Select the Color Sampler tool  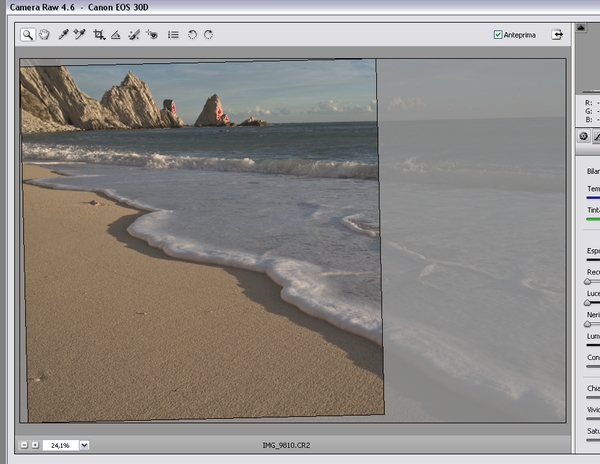(x=80, y=34)
